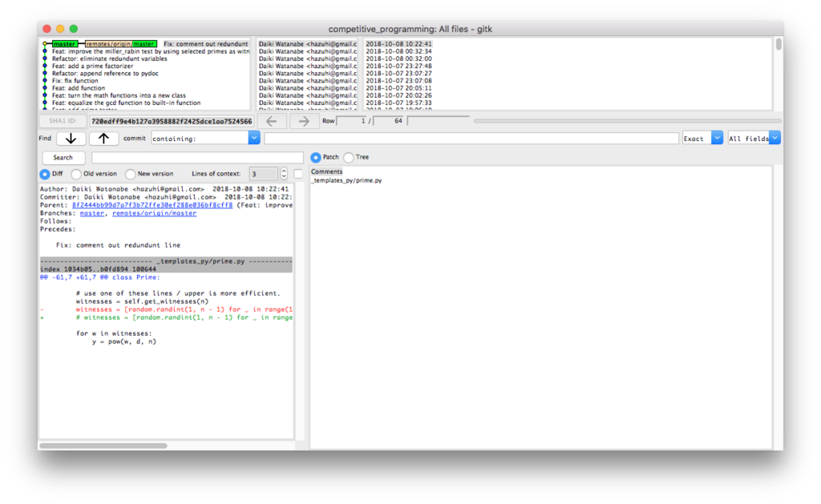Follow the master branch link
The width and height of the screenshot is (821, 504).
click(x=92, y=213)
